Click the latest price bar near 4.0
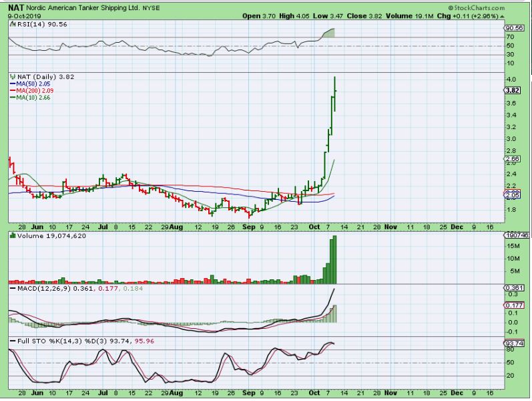Image resolution: width=532 pixels, height=401 pixels. tap(334, 94)
